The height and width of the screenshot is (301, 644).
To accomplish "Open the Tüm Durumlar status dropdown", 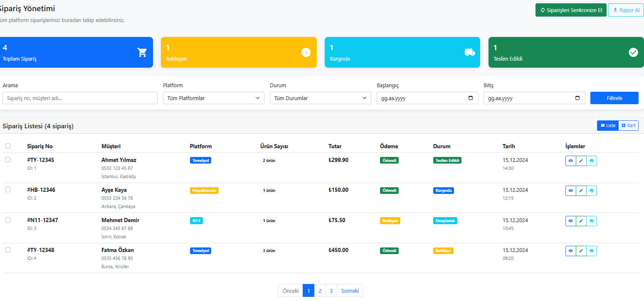I will [x=321, y=98].
